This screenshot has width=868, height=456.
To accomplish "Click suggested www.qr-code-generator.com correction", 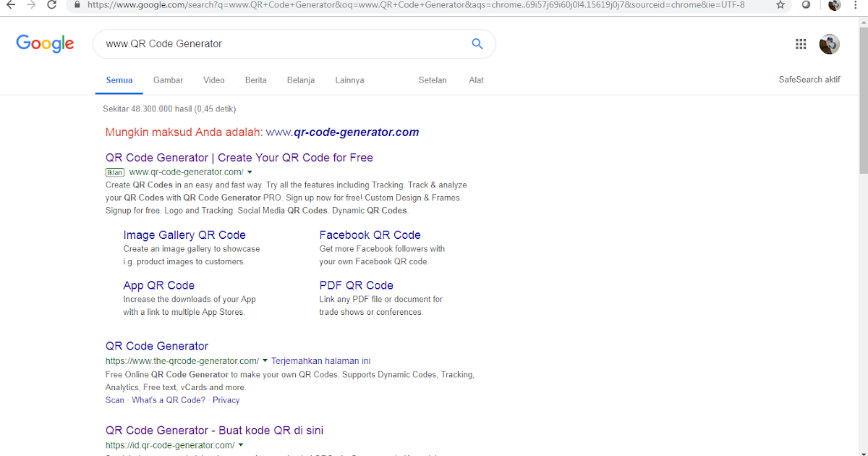I will click(342, 132).
